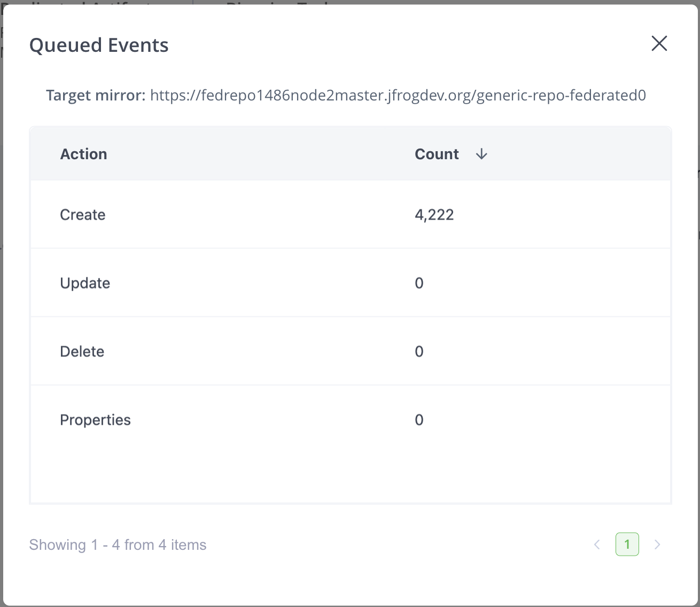Close the Queued Events dialog

tap(659, 43)
